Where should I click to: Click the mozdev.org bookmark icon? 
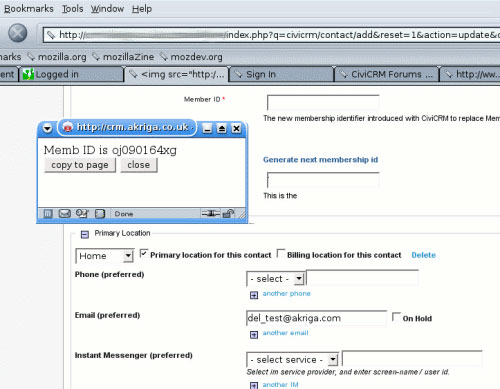pyautogui.click(x=164, y=57)
